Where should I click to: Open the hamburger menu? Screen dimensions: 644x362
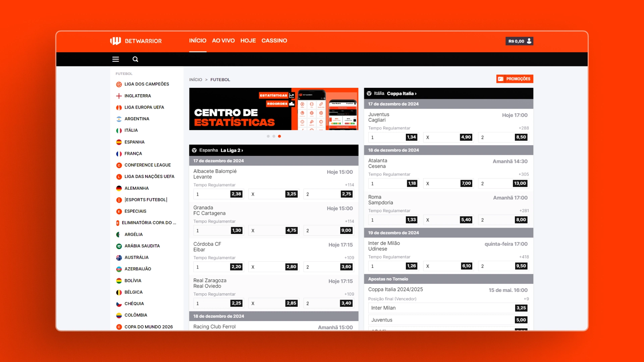point(116,59)
